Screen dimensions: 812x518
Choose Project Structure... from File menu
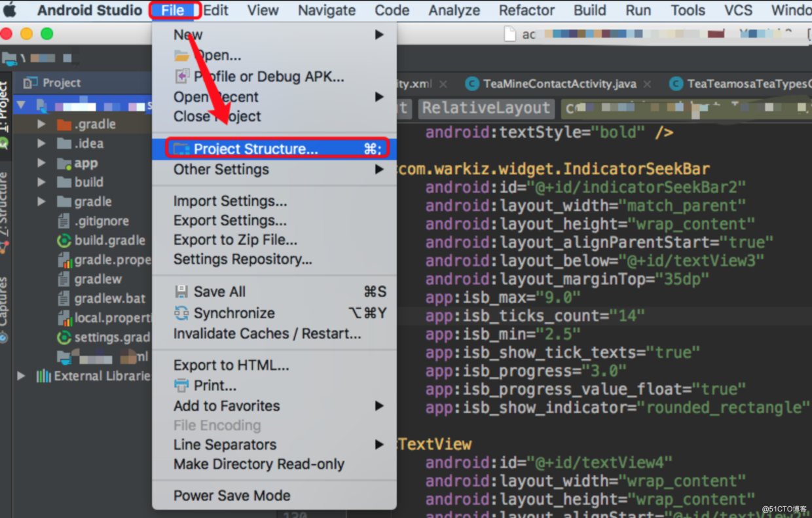tap(274, 149)
